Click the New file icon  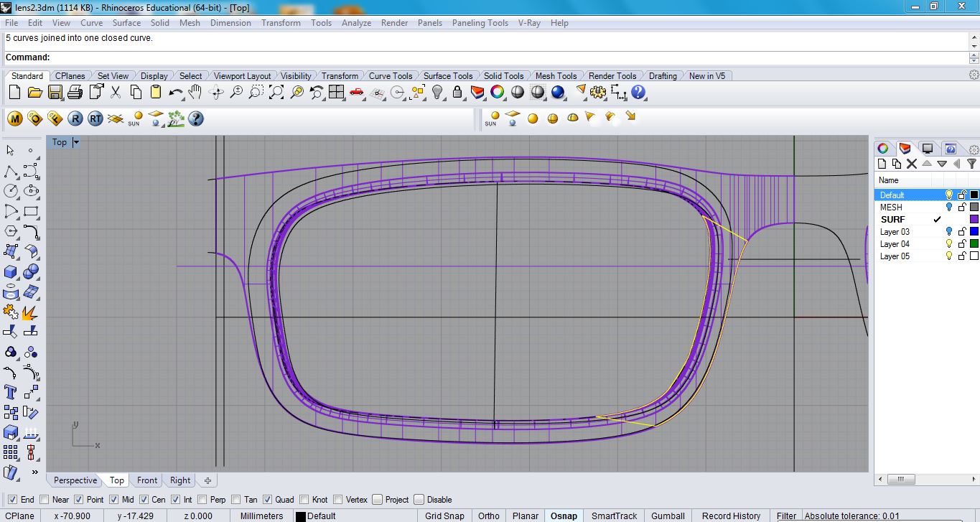click(x=14, y=92)
